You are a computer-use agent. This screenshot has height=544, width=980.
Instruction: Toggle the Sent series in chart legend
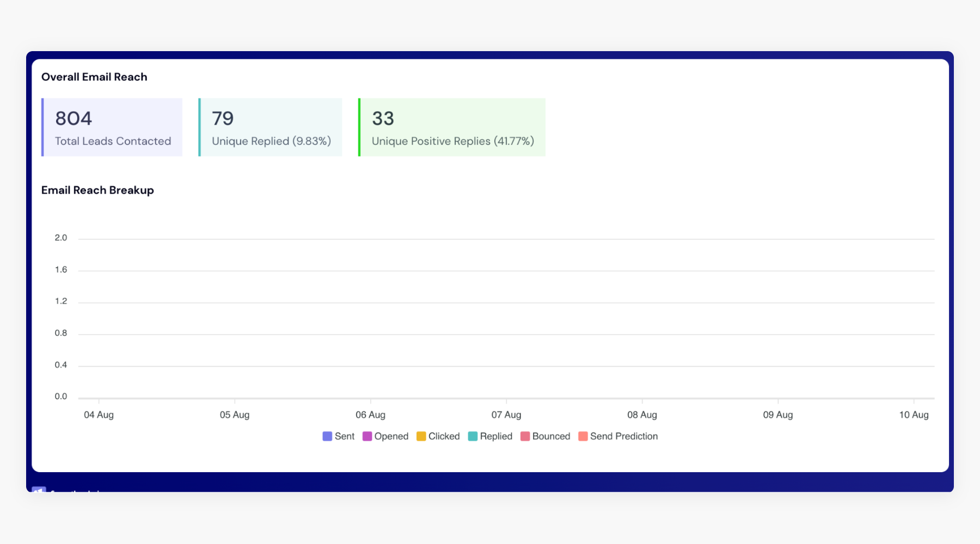[339, 436]
